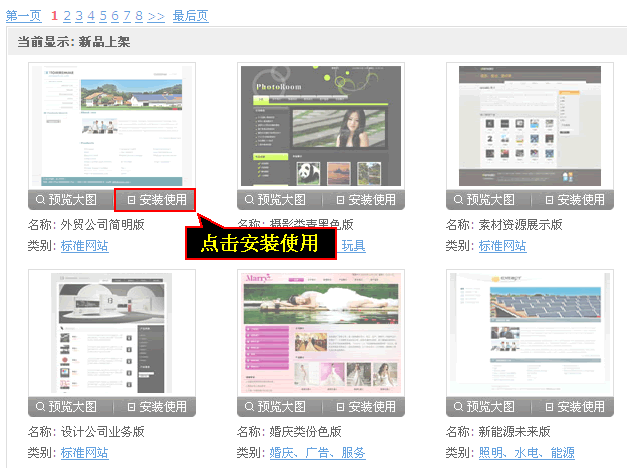Click the 最后页 last page link
627x468 pixels.
click(190, 16)
